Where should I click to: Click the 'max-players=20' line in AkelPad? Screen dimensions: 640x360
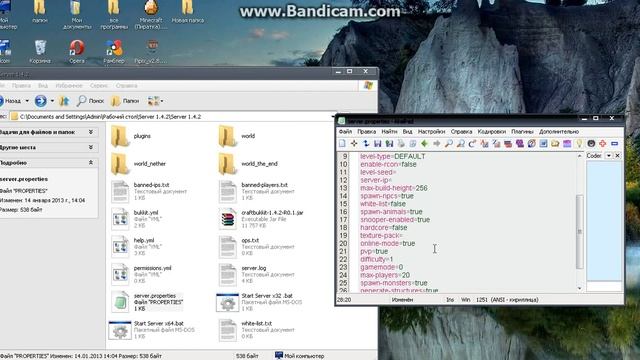coord(385,275)
